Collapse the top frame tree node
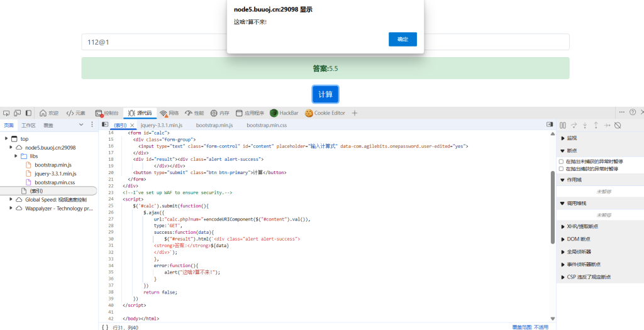The image size is (644, 330). tap(6, 139)
